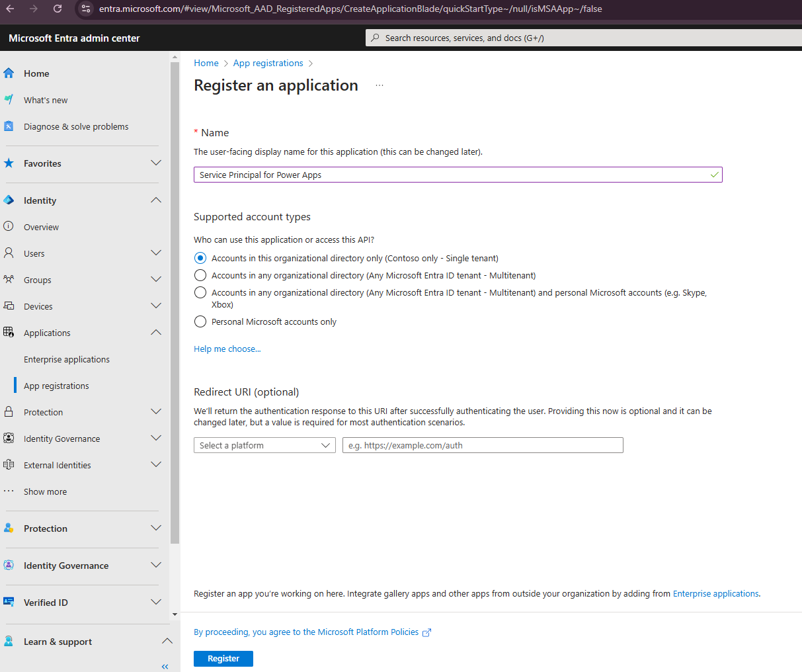Click the search magnifier icon
802x672 pixels.
[x=375, y=38]
